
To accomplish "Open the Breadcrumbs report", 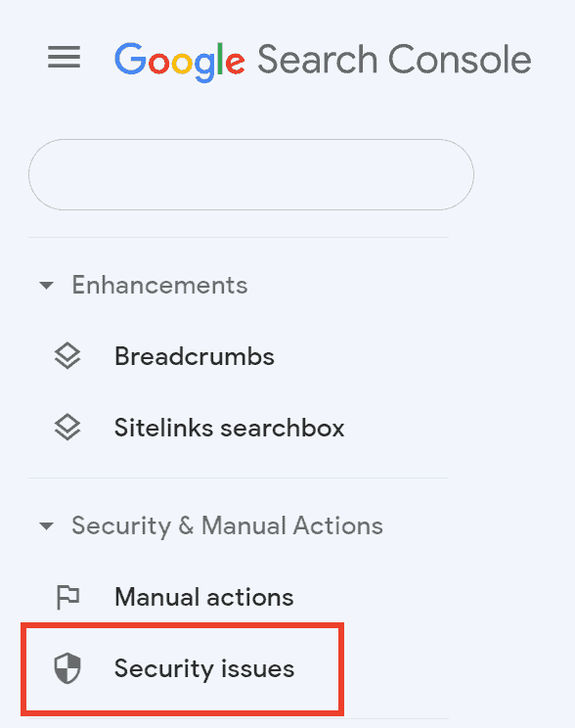I will click(195, 356).
